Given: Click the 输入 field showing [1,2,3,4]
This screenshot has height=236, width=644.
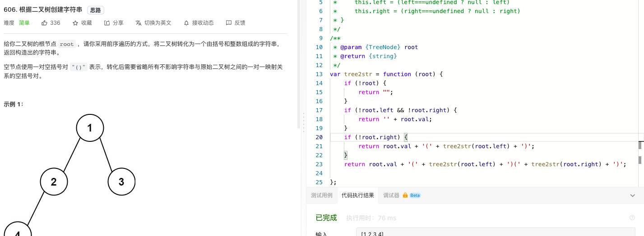Looking at the screenshot, I should 496,233.
